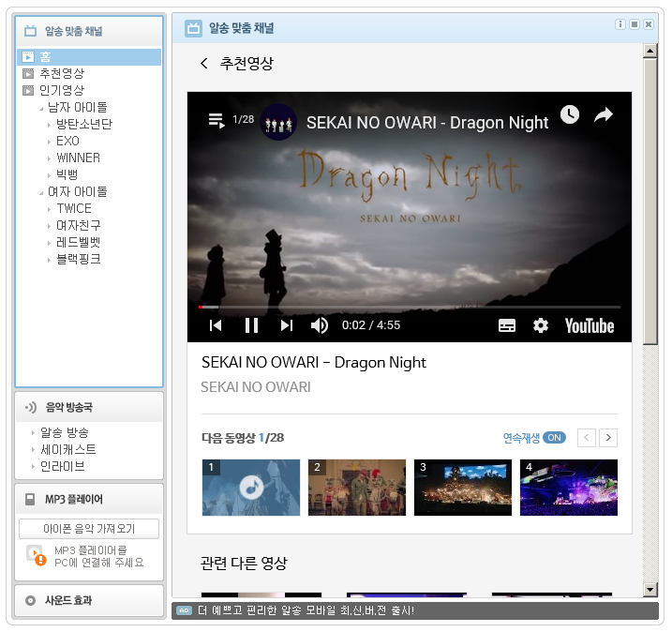This screenshot has width=672, height=632.
Task: Click the Share arrow icon in video
Action: click(604, 115)
